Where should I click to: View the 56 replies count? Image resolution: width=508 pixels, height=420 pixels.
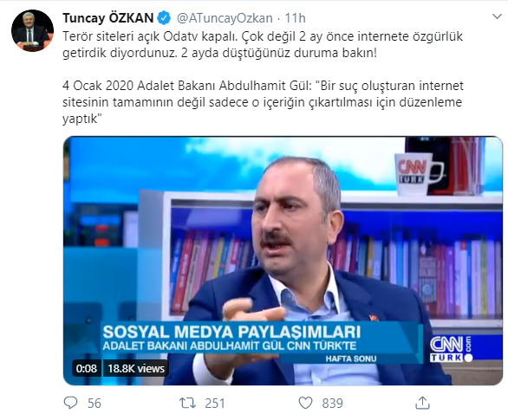(x=94, y=404)
